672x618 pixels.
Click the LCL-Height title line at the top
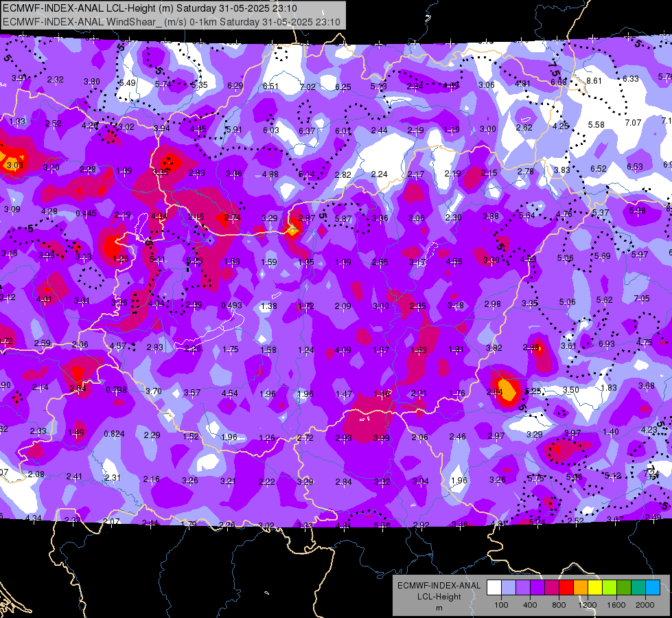150,8
